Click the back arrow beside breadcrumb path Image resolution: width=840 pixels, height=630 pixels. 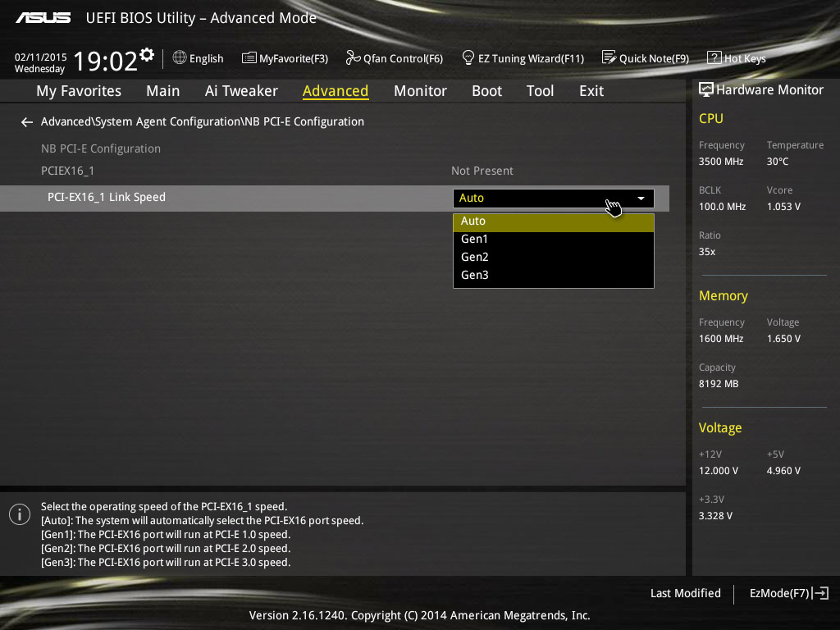click(27, 122)
